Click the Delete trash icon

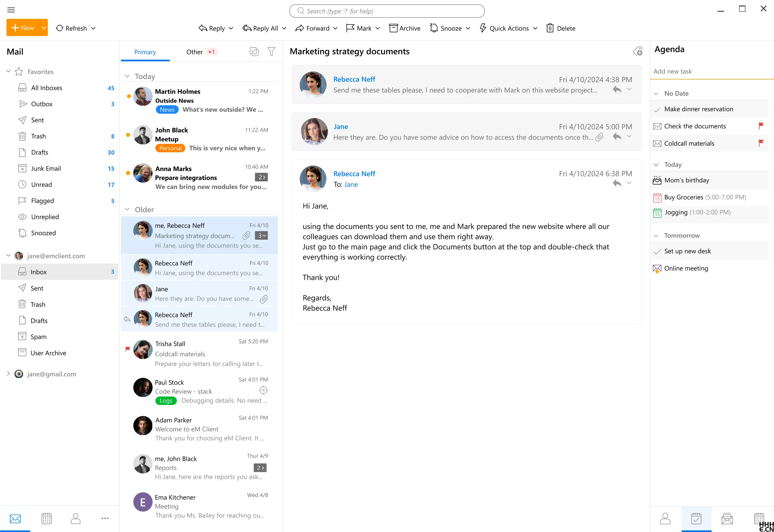pos(550,28)
